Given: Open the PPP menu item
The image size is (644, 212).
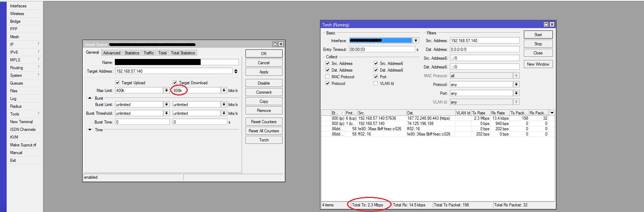Looking at the screenshot, I should tap(14, 29).
